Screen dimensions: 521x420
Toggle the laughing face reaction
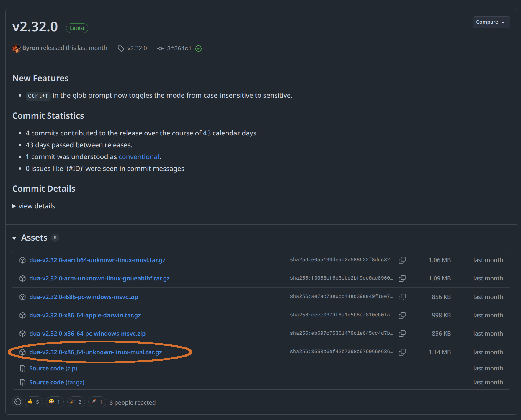point(55,402)
